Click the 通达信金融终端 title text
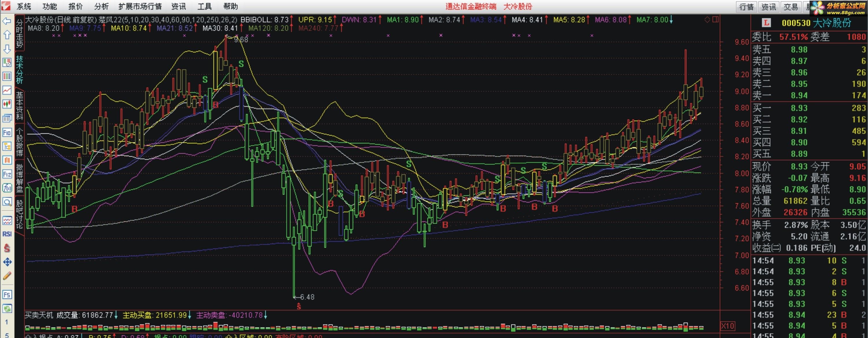 [471, 6]
